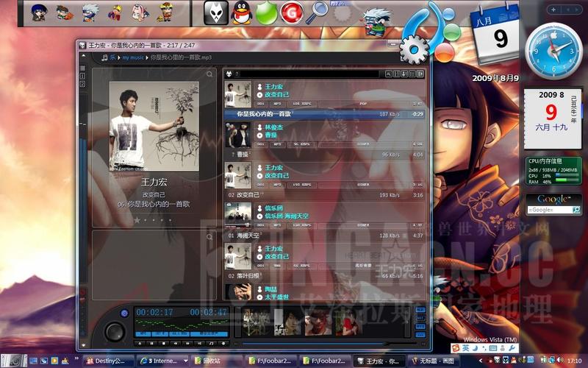Viewport: 588px width, 368px height.
Task: Select the '01 海阔天空' track row
Action: pos(324,236)
